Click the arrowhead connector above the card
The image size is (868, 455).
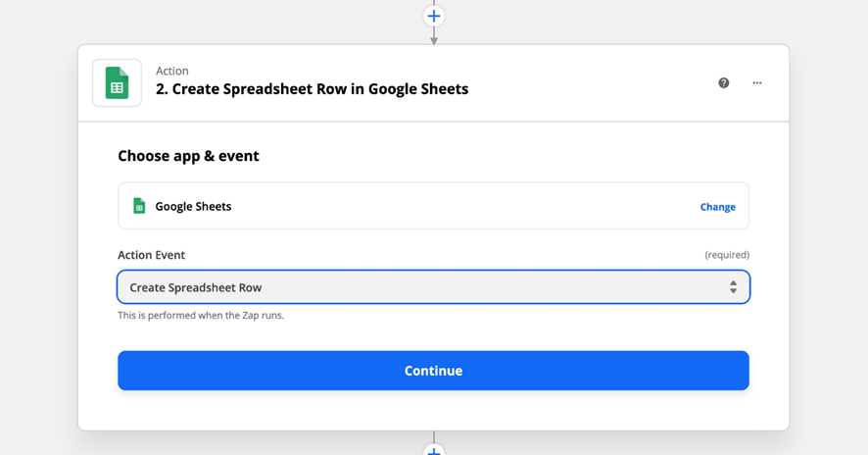(x=434, y=39)
